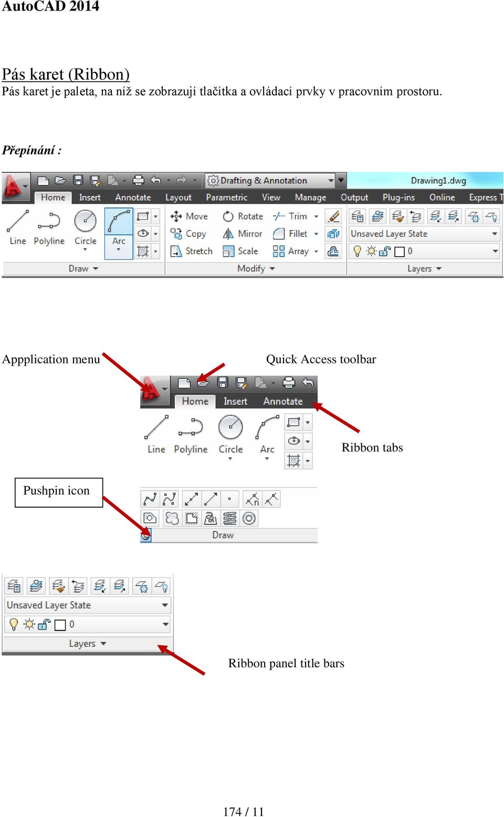Click the Measure tool icon
The image size is (504, 817).
271,499
